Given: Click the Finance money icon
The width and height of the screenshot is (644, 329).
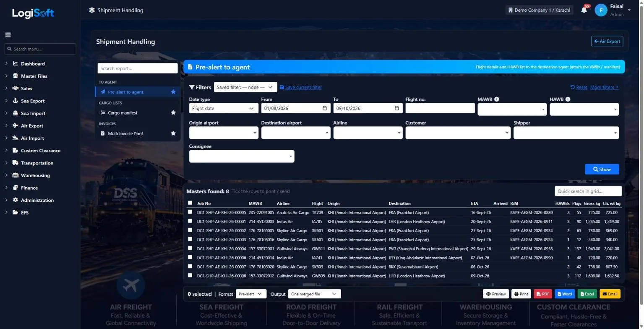Looking at the screenshot, I should [16, 188].
